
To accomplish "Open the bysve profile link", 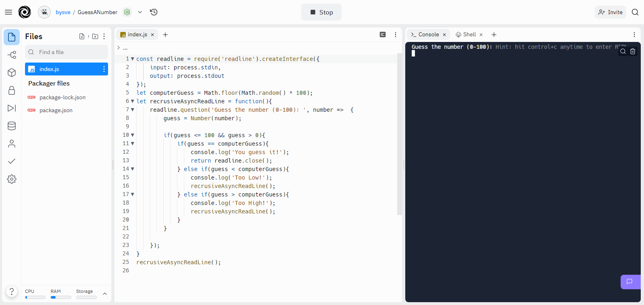I will [63, 13].
